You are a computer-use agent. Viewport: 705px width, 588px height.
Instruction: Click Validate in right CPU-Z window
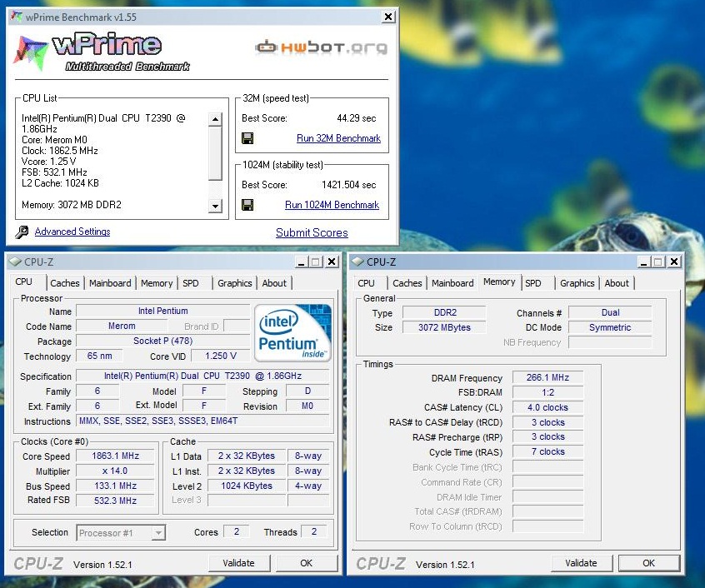point(581,563)
